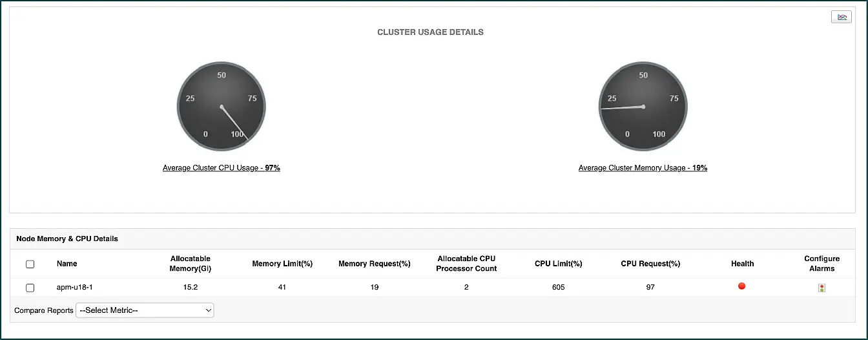The image size is (868, 340).
Task: Click the CPU Limit(%) column header
Action: click(x=559, y=264)
